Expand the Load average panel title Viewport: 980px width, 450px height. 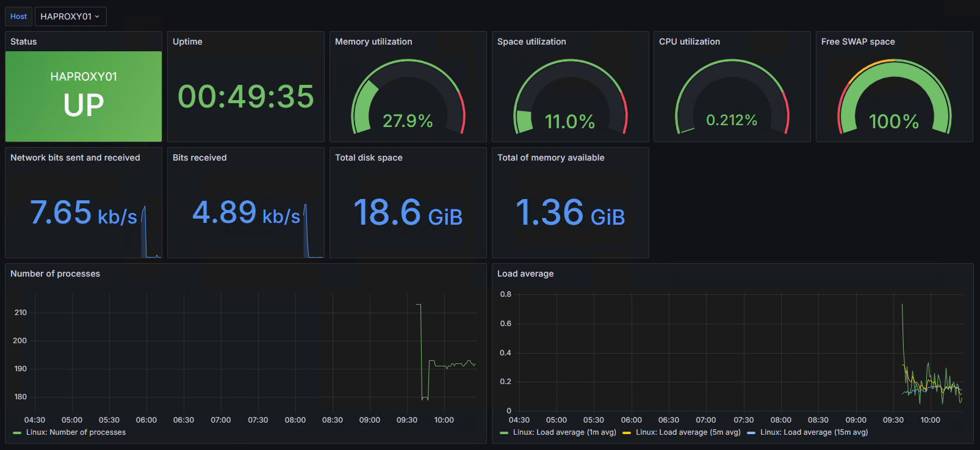point(525,274)
